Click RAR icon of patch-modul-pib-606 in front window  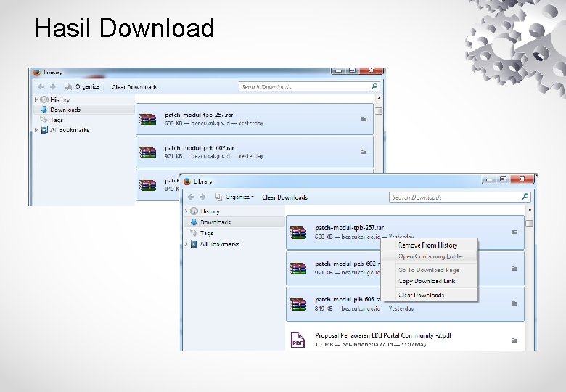pyautogui.click(x=298, y=304)
